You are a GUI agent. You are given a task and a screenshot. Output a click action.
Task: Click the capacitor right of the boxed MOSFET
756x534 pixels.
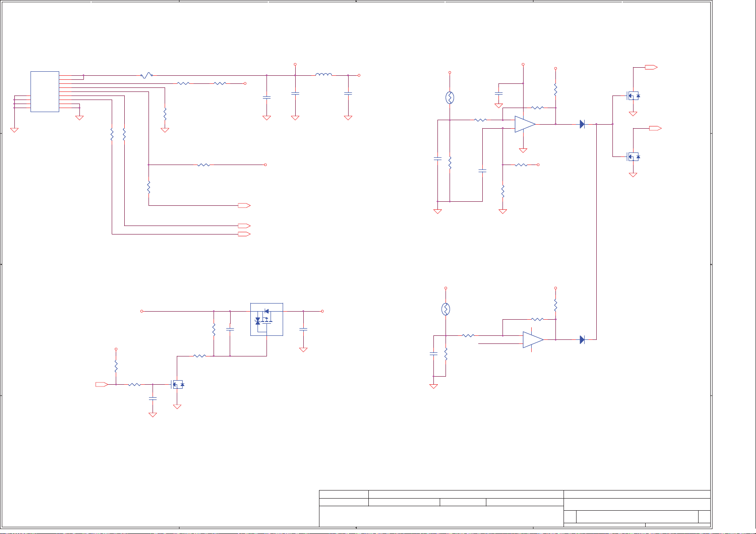303,330
